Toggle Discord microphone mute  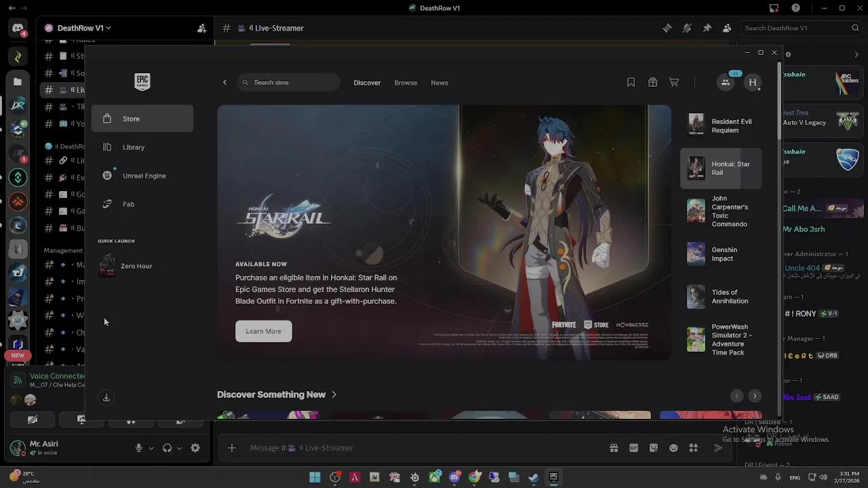(x=138, y=448)
